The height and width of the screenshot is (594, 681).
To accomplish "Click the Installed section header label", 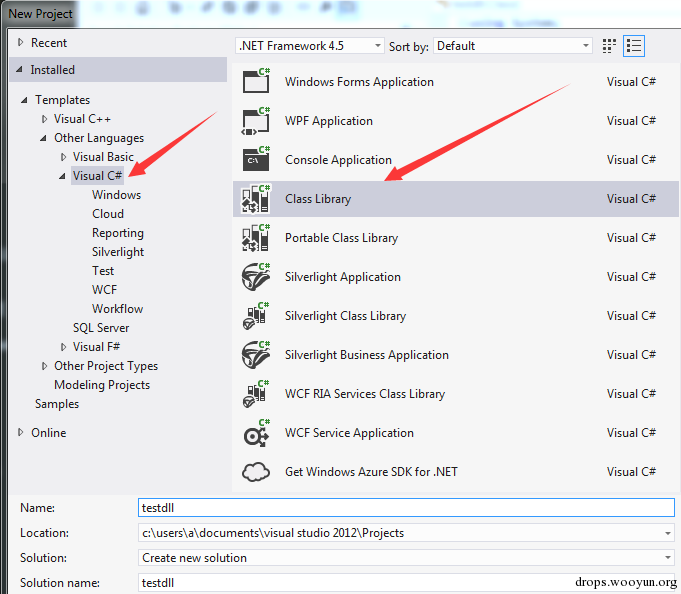I will [53, 69].
